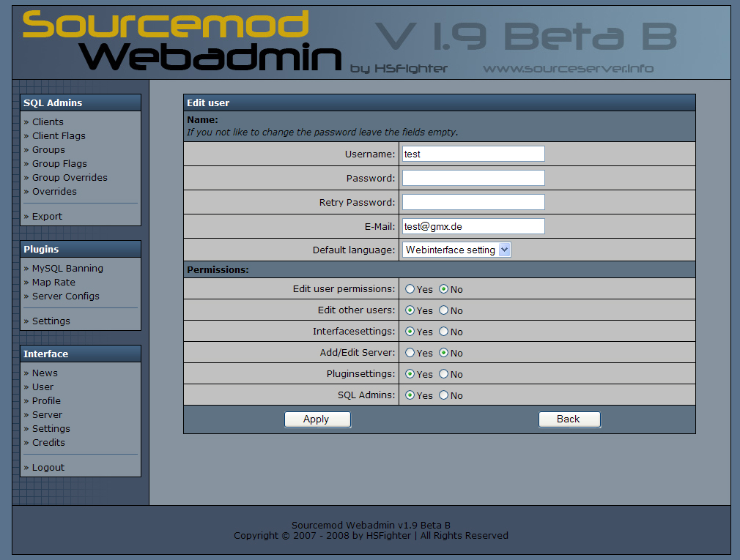Click www.sourceserver.info in header

569,69
